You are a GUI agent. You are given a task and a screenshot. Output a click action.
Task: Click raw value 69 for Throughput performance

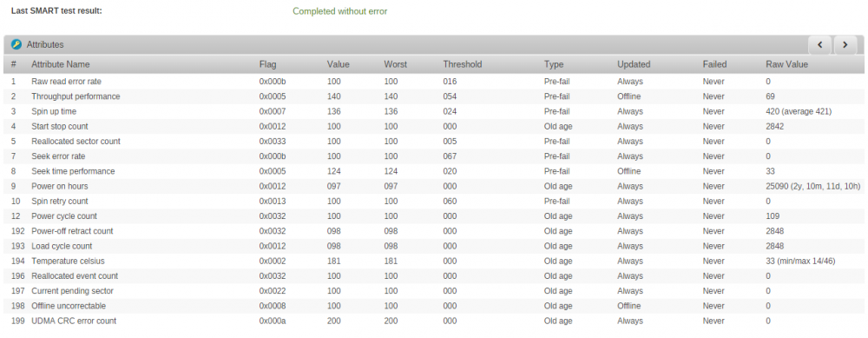click(770, 96)
